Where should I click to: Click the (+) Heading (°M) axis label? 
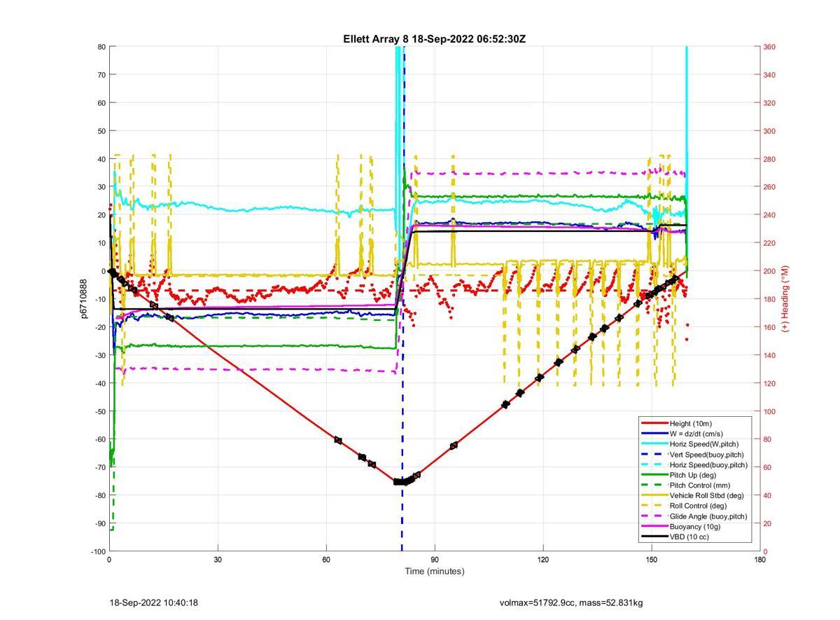click(x=785, y=298)
